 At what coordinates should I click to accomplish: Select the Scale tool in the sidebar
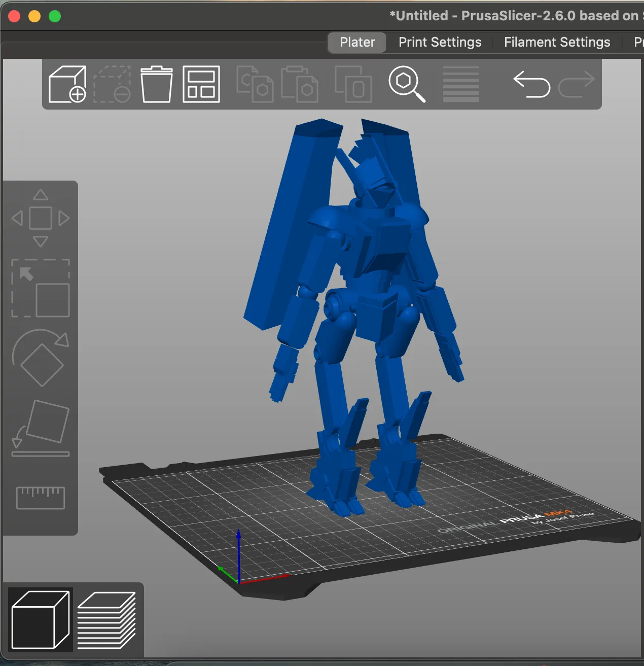pyautogui.click(x=41, y=288)
